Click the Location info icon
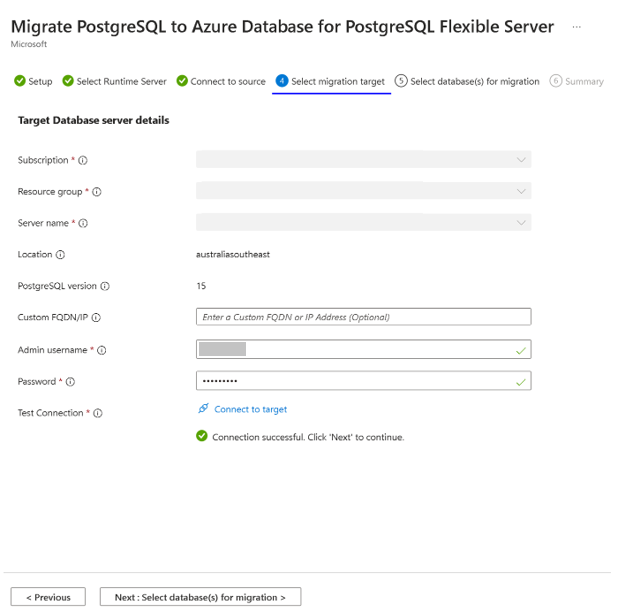The height and width of the screenshot is (612, 633). [60, 255]
